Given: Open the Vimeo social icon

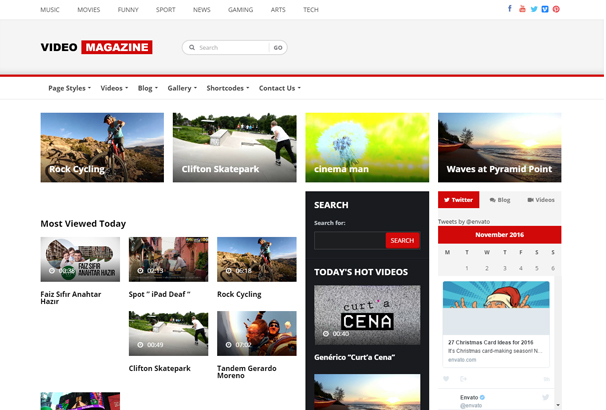Looking at the screenshot, I should [545, 9].
